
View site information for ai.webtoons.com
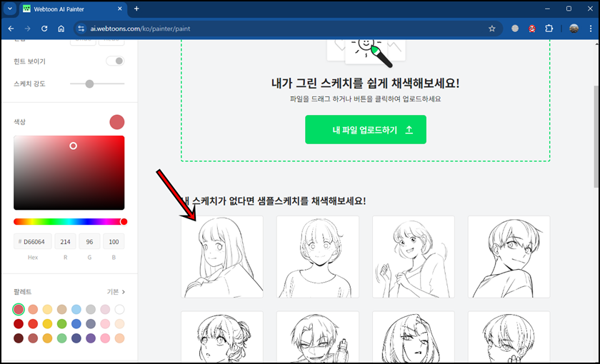tap(81, 29)
